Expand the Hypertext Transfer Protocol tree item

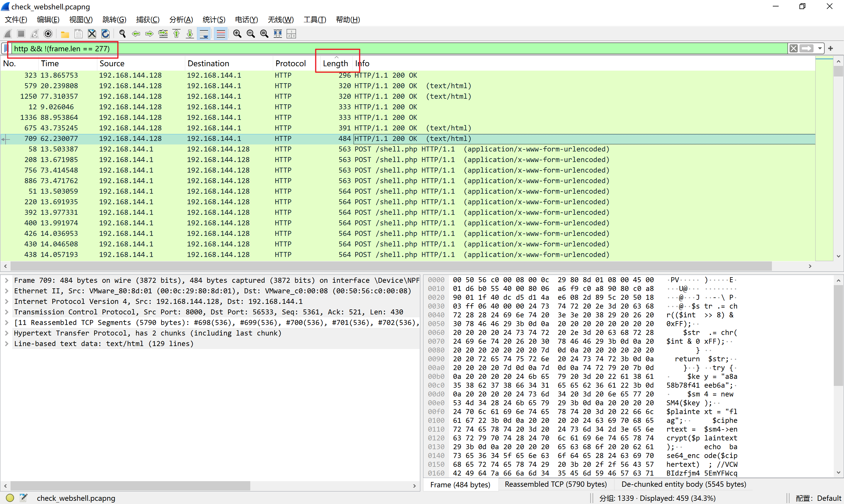click(6, 333)
